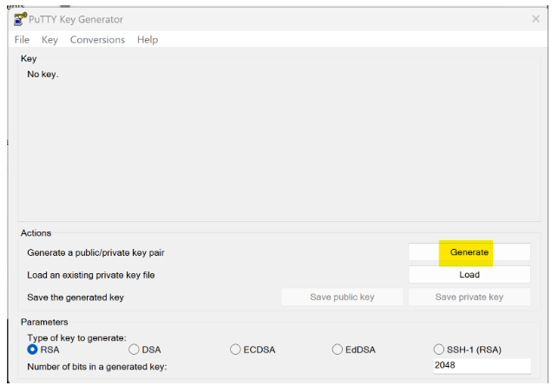Select the EdDSA radio button

click(338, 350)
